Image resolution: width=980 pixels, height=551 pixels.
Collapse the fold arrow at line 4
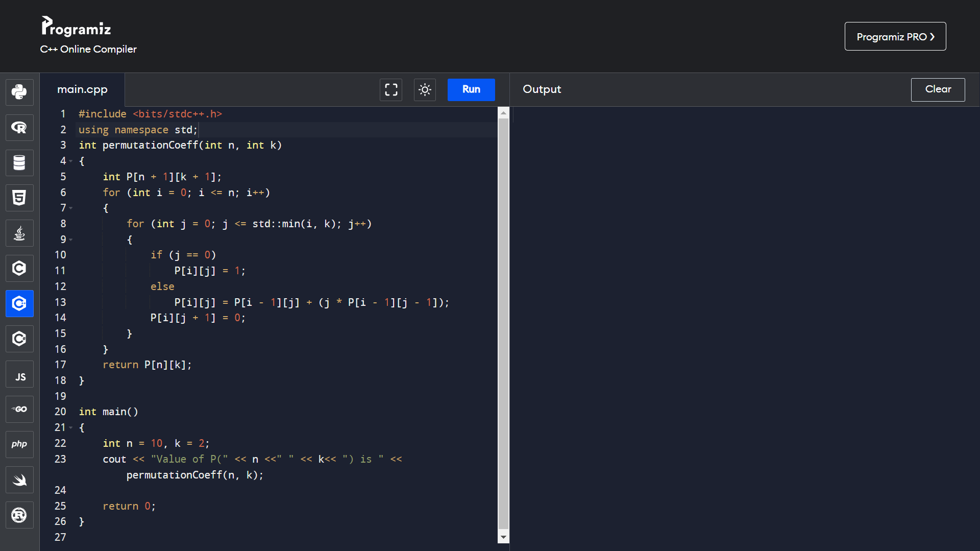(x=71, y=161)
